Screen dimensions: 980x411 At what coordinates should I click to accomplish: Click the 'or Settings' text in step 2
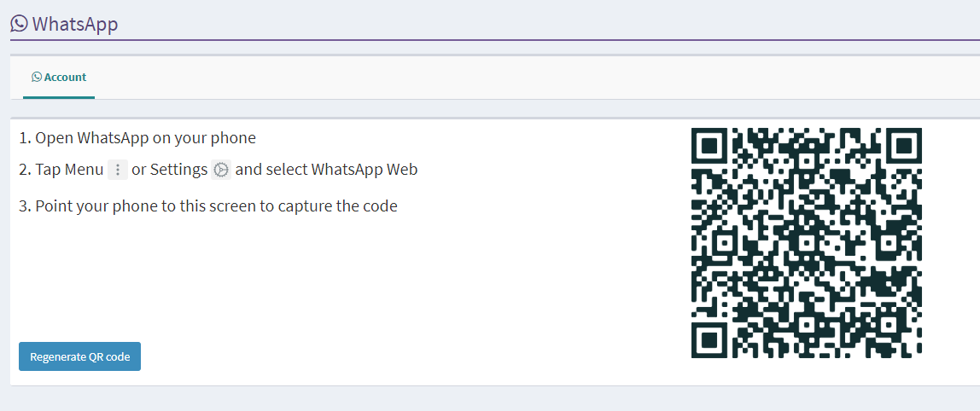click(x=169, y=170)
